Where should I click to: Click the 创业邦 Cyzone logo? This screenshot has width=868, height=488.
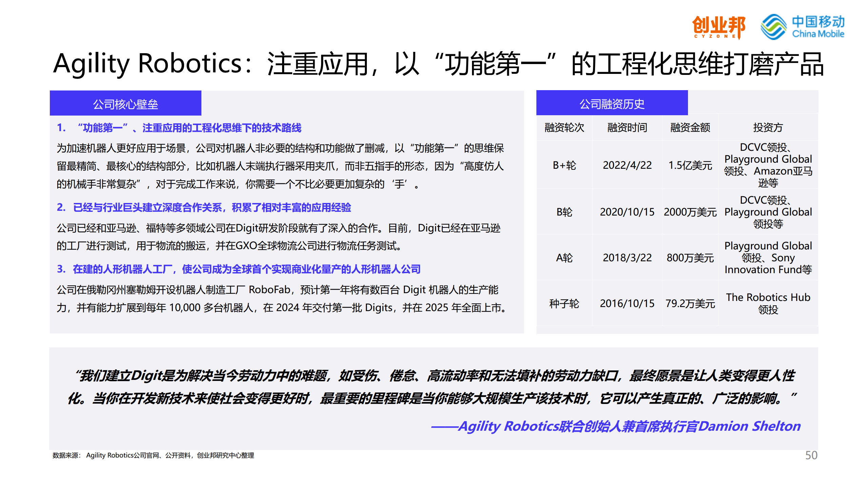[718, 27]
